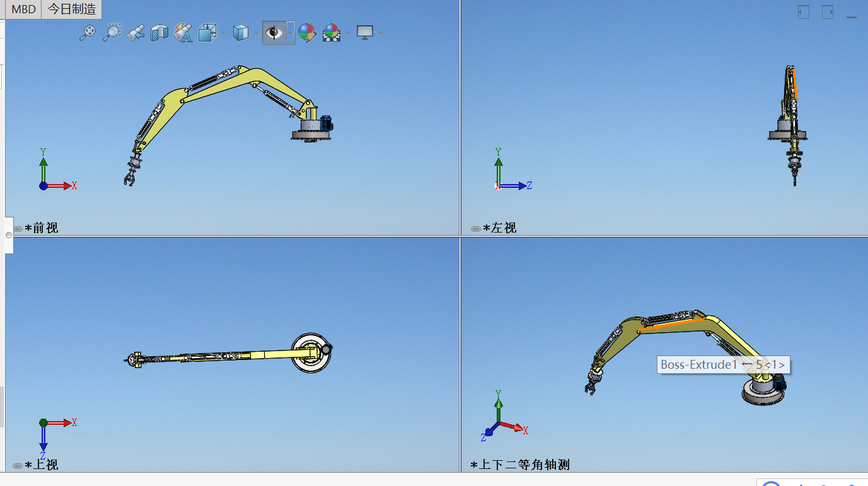Click the link icon beside *左视
868x486 pixels.
point(476,228)
